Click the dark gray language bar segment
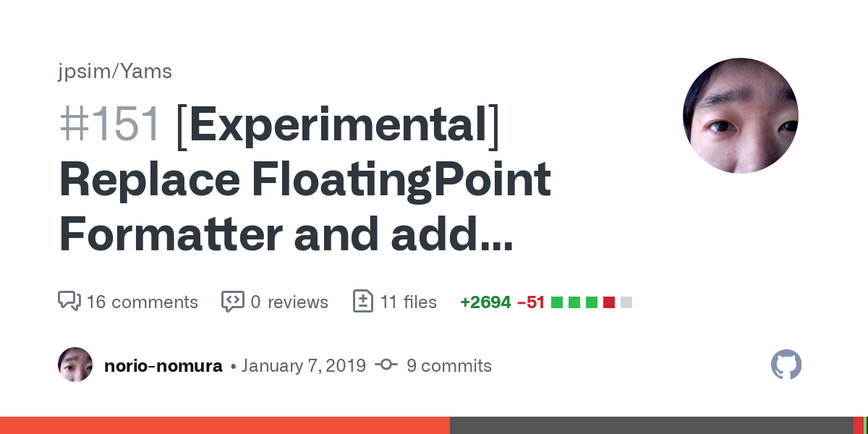Screen dimensions: 868x434 pyautogui.click(x=651, y=425)
